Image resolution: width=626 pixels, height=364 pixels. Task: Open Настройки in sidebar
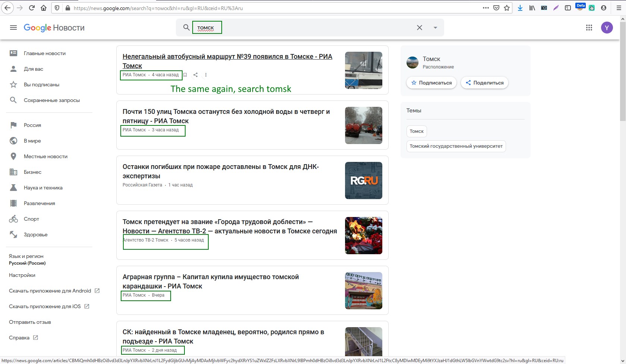pos(22,275)
